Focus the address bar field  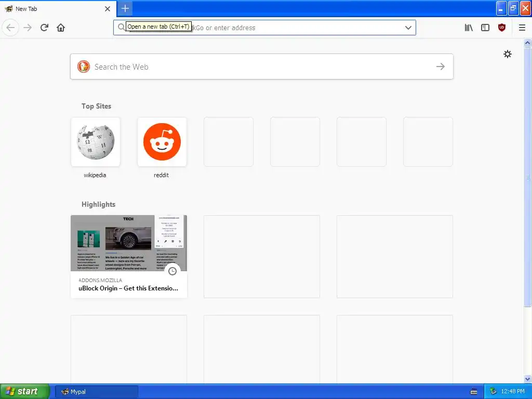[x=264, y=28]
